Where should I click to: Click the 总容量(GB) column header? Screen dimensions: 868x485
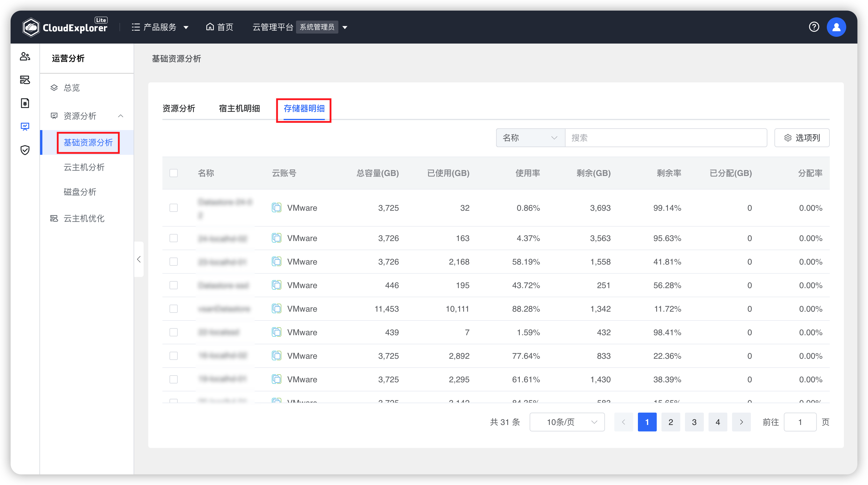[378, 173]
